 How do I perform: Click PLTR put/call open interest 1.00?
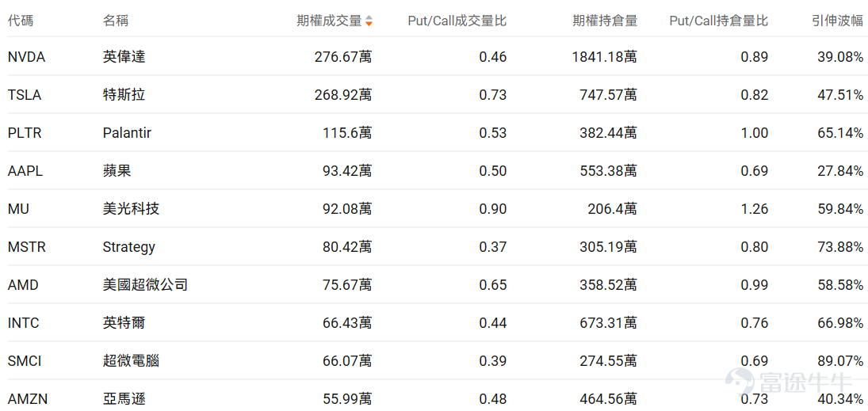click(x=755, y=133)
